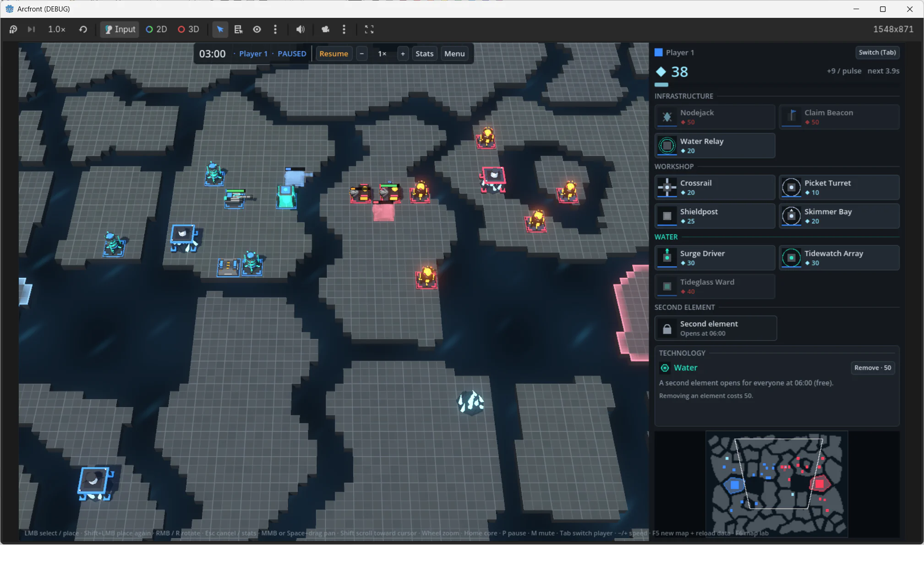Click the blue Player 1 color swatch

658,53
